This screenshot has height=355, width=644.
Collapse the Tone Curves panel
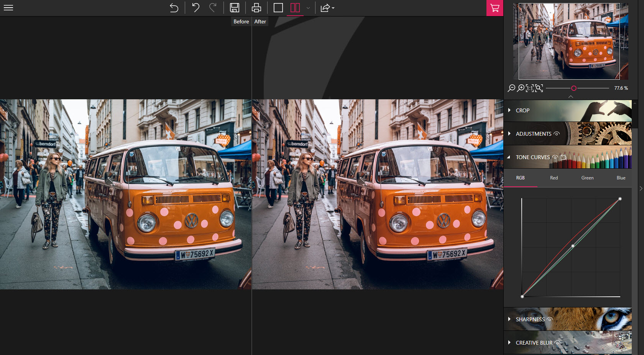509,157
